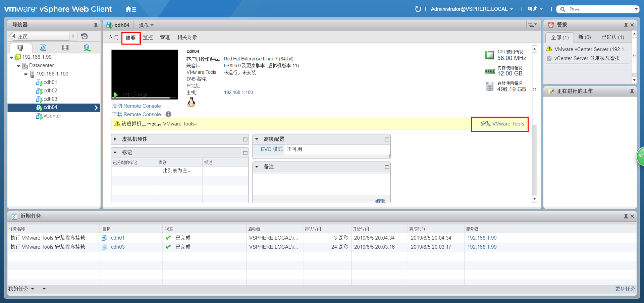Click the refresh icon in the top bar
The image size is (644, 303).
point(418,9)
